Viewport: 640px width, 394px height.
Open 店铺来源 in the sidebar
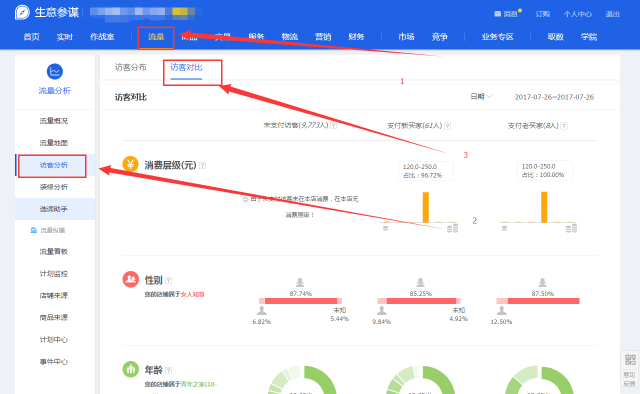[x=54, y=296]
